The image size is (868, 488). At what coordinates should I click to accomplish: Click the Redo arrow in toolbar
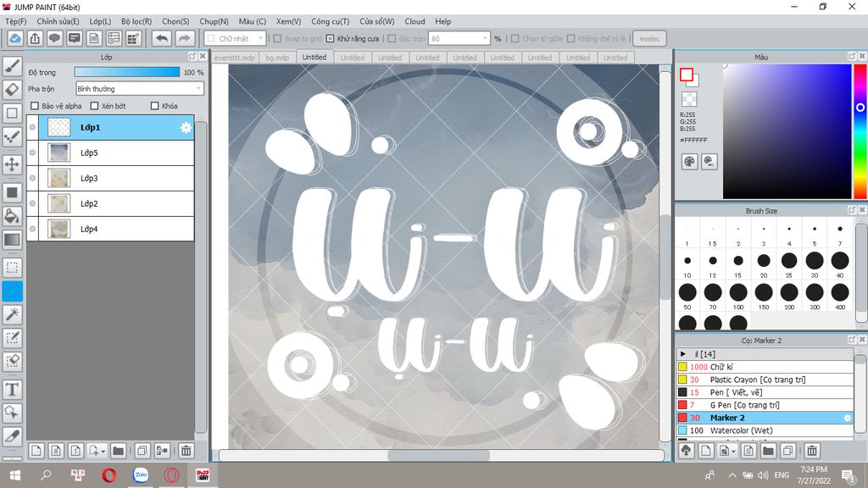(x=184, y=38)
